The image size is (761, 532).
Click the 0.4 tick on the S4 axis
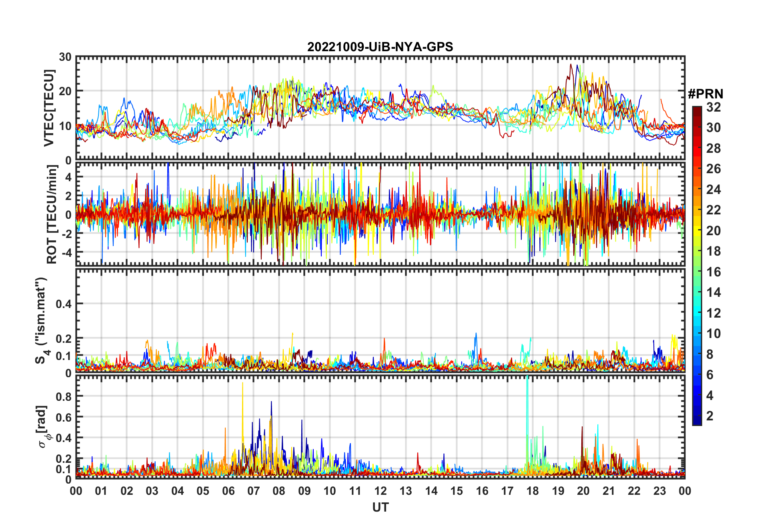(64, 304)
